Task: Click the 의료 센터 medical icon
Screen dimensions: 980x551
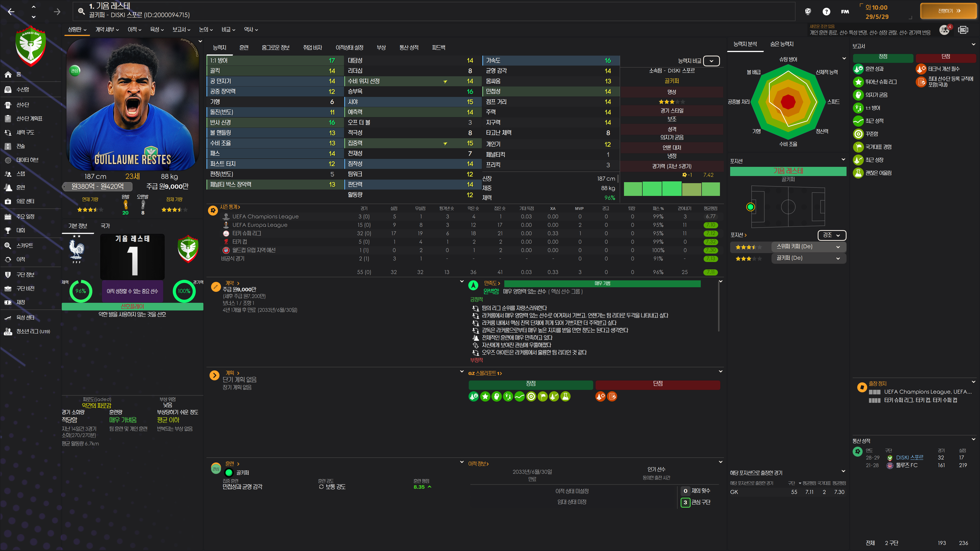Action: tap(8, 201)
